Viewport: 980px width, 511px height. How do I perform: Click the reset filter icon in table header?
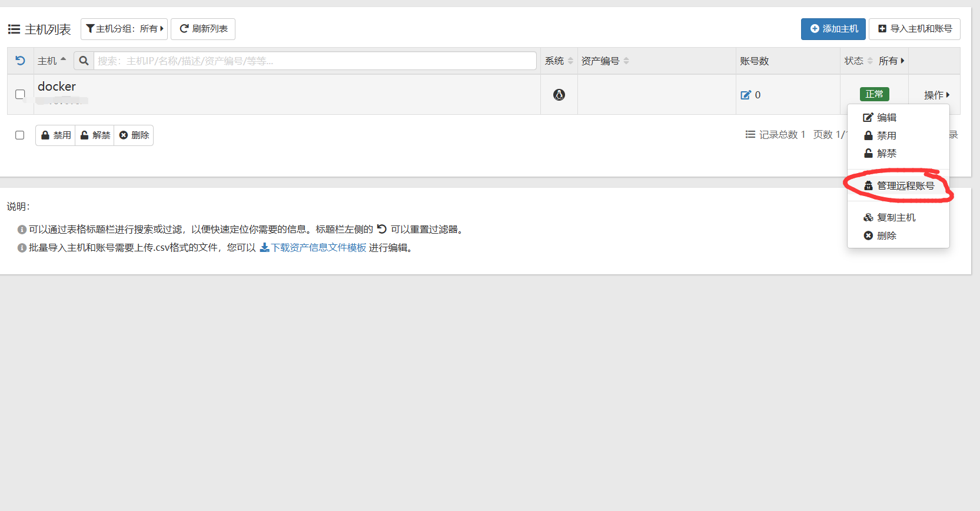[x=20, y=61]
